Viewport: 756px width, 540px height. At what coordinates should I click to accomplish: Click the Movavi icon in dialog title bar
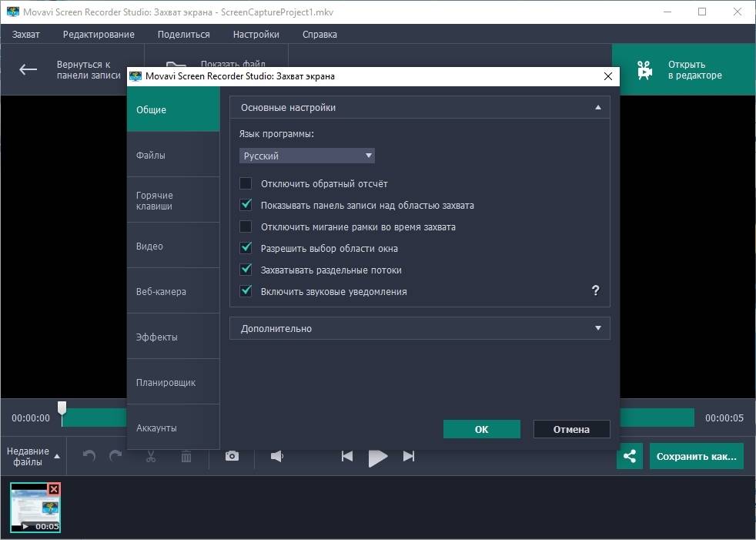pyautogui.click(x=136, y=76)
